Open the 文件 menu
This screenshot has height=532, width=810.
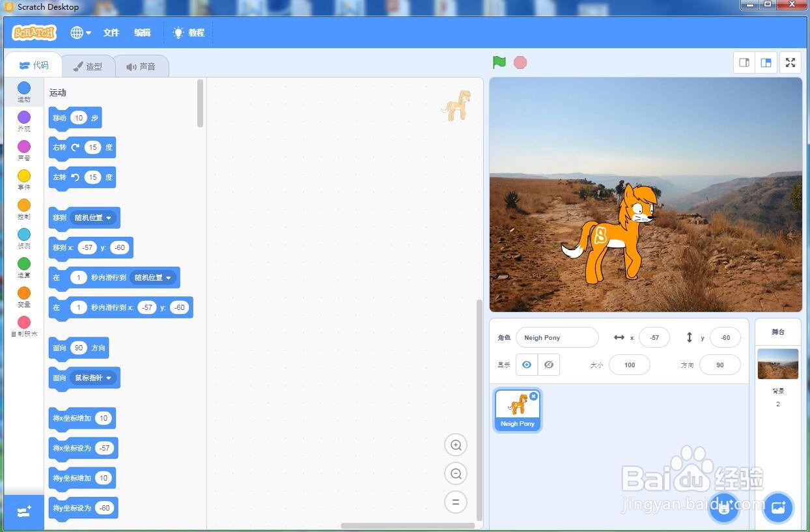[111, 33]
